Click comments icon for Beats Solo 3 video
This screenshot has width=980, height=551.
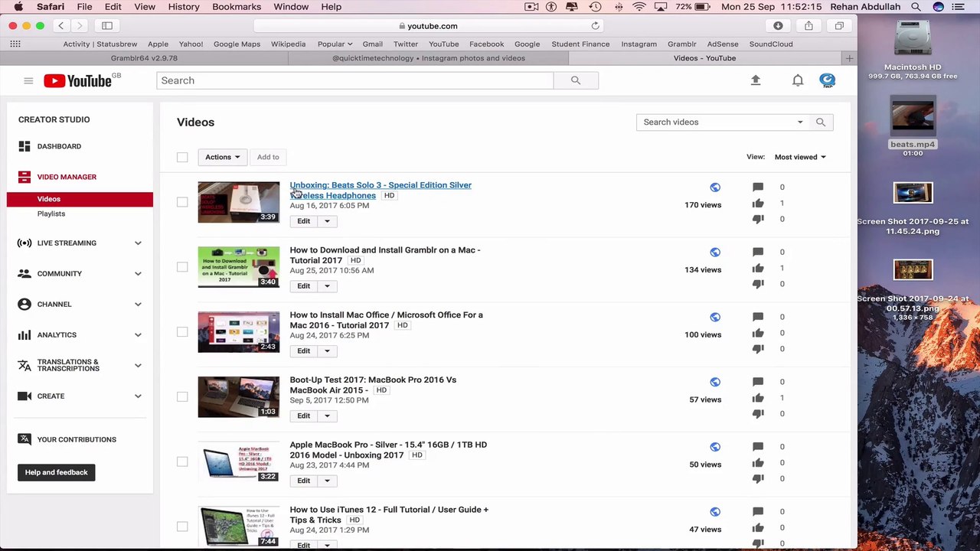(758, 187)
